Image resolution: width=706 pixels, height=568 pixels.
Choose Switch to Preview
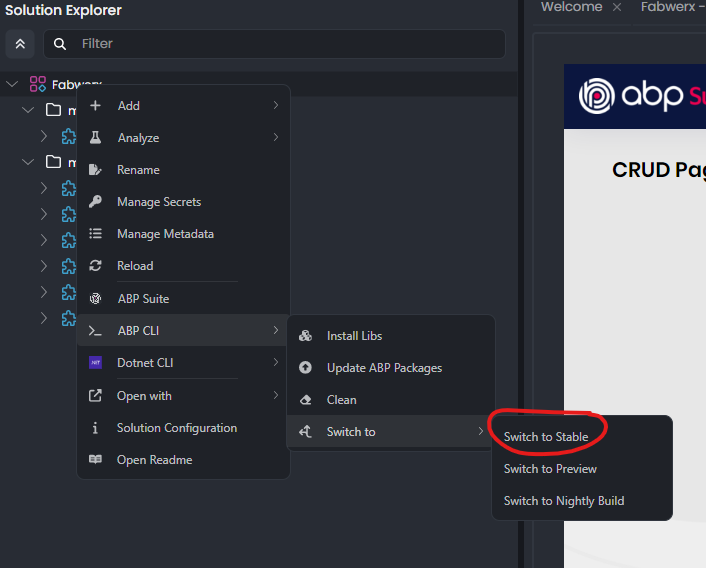click(x=550, y=469)
